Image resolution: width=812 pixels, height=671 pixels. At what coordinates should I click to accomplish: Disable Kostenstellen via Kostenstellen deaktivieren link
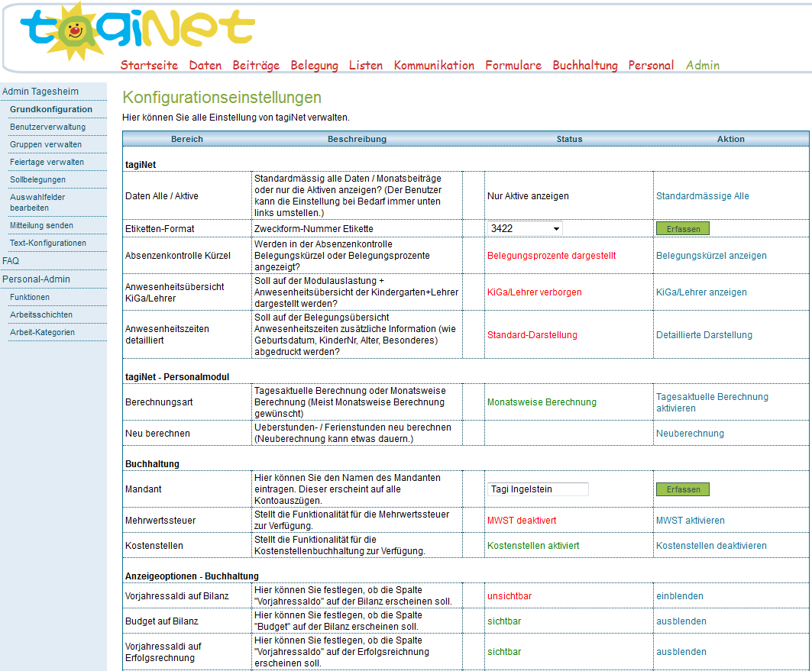(711, 546)
